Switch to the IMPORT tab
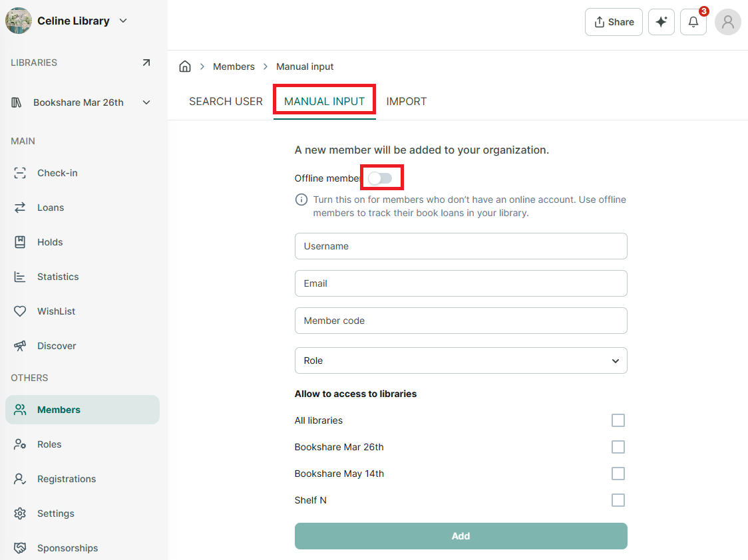Image resolution: width=748 pixels, height=560 pixels. click(x=407, y=102)
